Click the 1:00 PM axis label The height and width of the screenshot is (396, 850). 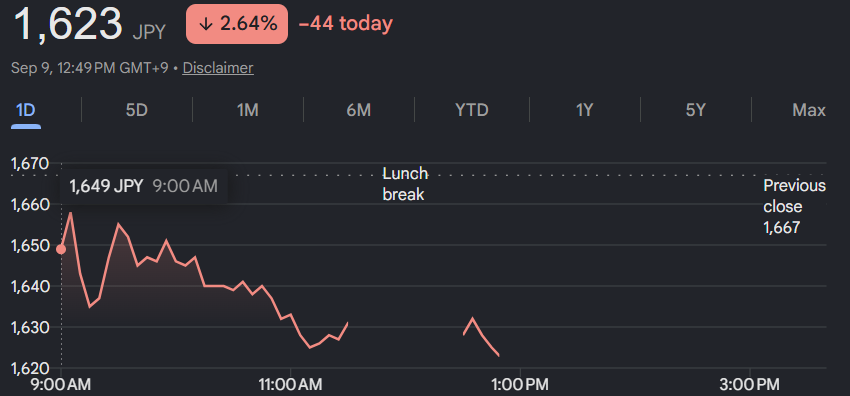pyautogui.click(x=521, y=385)
